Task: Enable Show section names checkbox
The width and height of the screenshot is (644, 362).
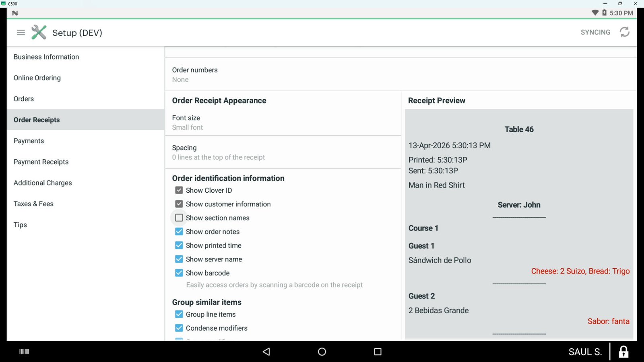Action: [179, 218]
